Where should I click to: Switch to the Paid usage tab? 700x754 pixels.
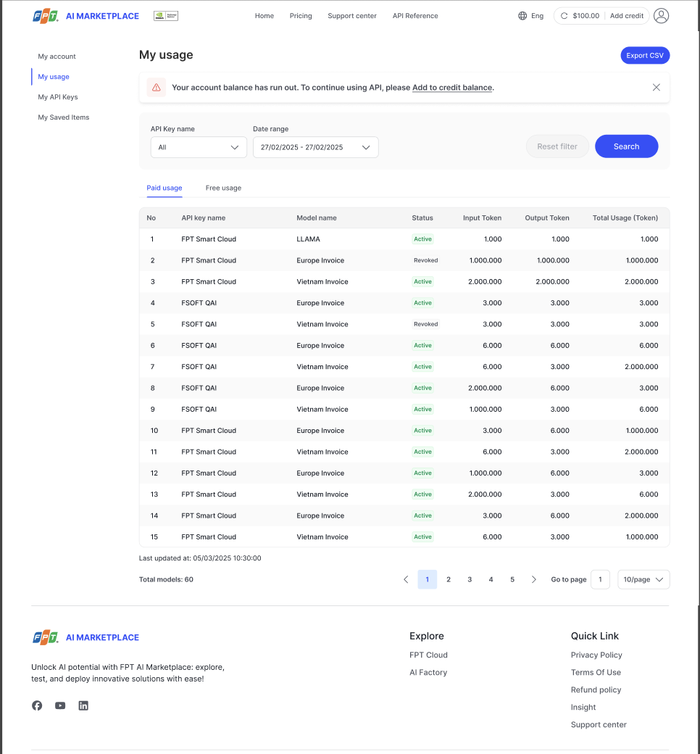pyautogui.click(x=164, y=188)
